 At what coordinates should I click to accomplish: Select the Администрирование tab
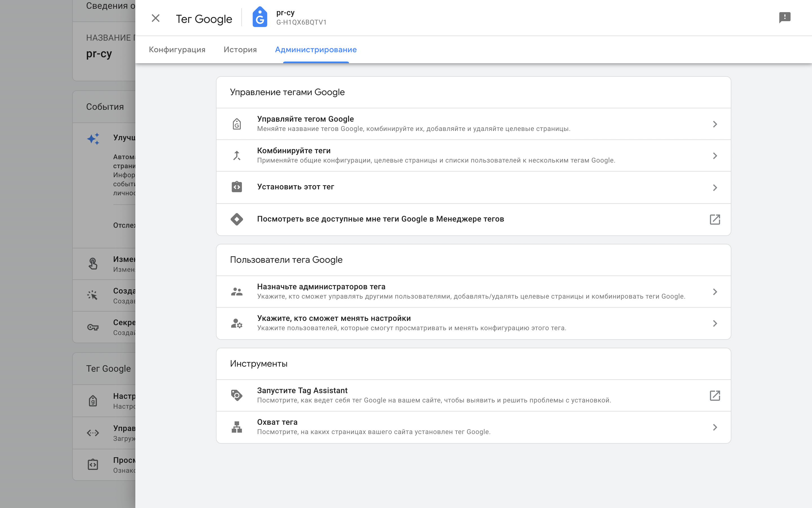tap(316, 49)
